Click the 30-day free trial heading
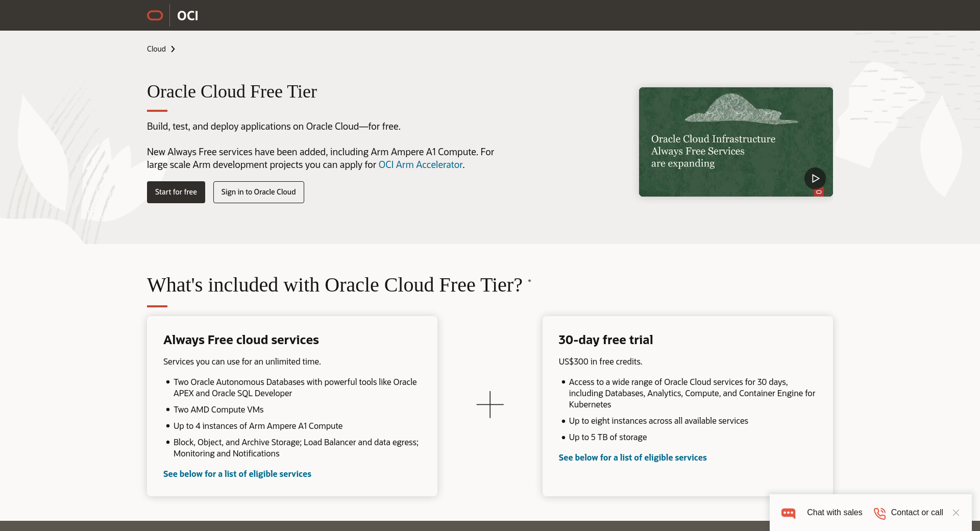980x531 pixels. 606,340
